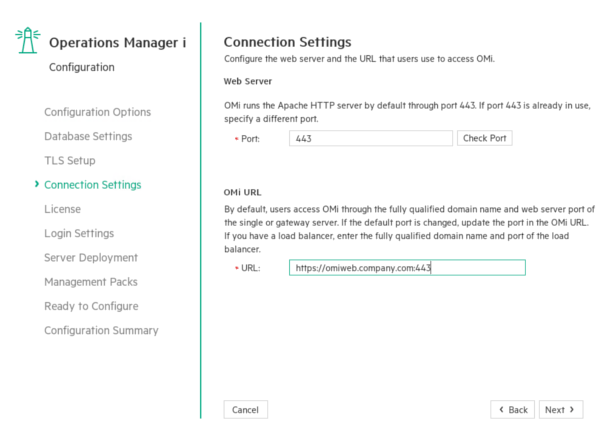610x441 pixels.
Task: Select Connection Settings step
Action: pyautogui.click(x=93, y=185)
